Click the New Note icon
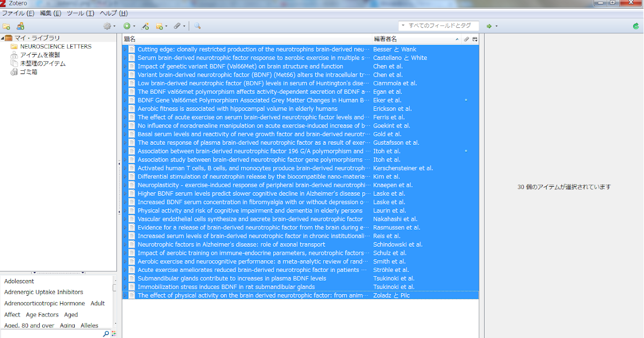 (159, 26)
